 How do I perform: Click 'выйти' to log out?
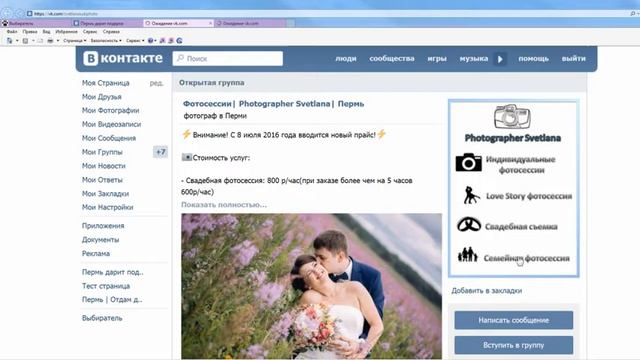[x=573, y=58]
